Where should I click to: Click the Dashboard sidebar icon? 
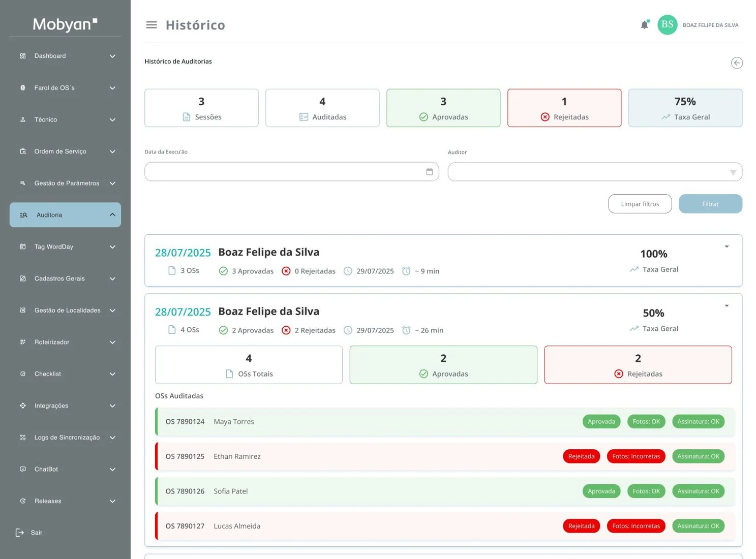(23, 56)
